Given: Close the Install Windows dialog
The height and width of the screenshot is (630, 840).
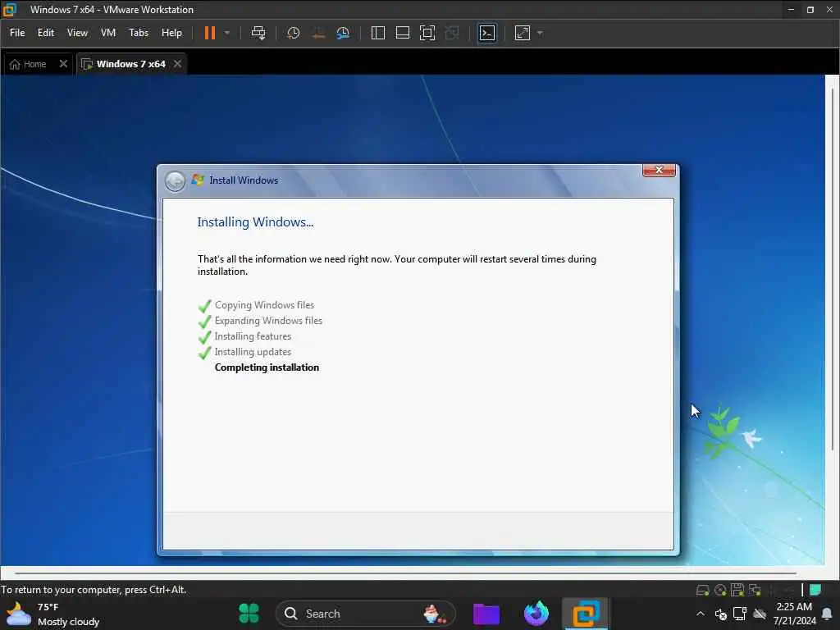Looking at the screenshot, I should 659,170.
